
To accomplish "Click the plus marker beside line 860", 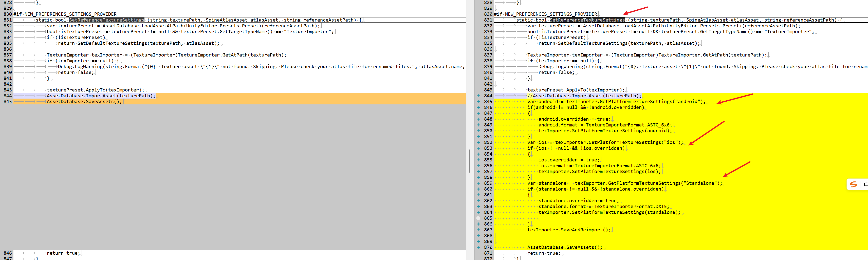I will point(478,189).
